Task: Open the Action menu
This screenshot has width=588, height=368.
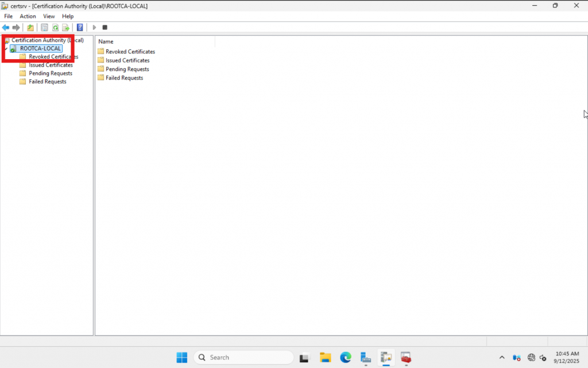Action: (x=28, y=16)
